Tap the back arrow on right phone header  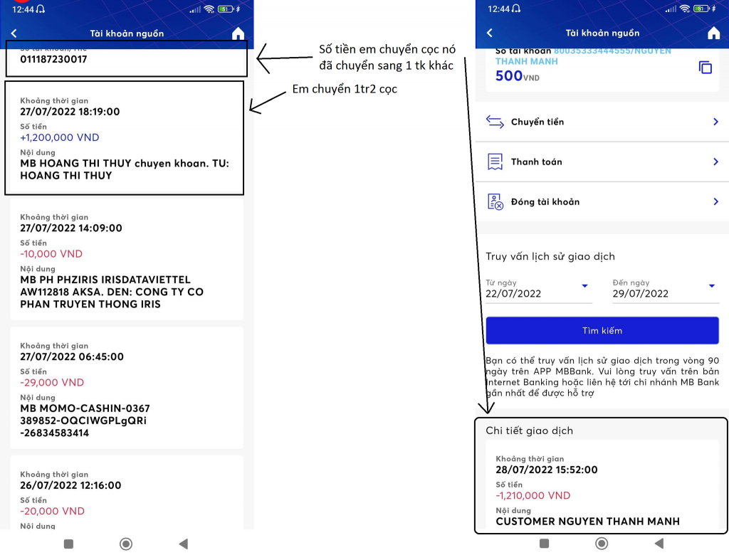[x=489, y=33]
